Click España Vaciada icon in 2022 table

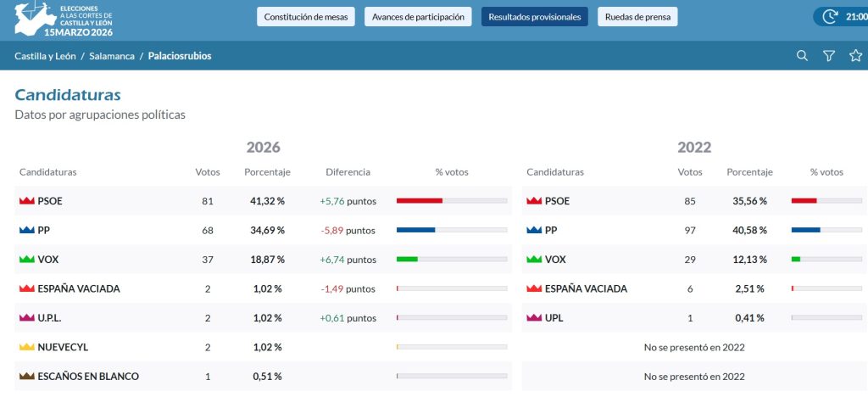pos(534,289)
